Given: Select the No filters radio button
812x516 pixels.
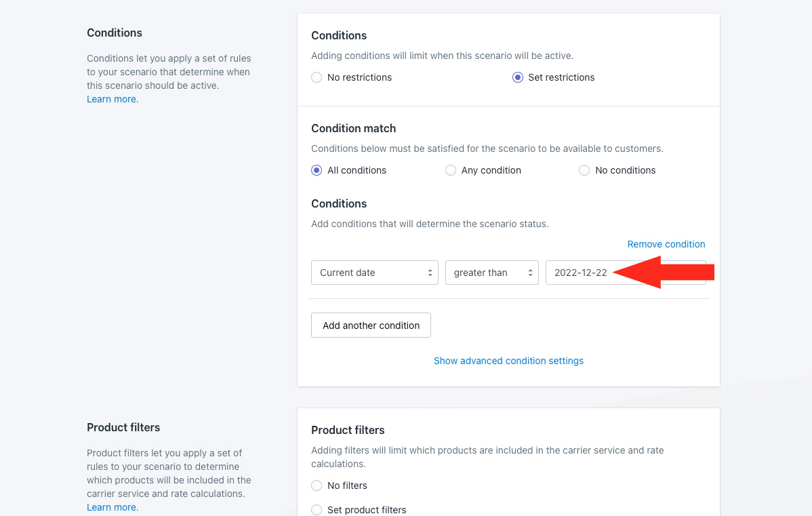Looking at the screenshot, I should point(317,485).
